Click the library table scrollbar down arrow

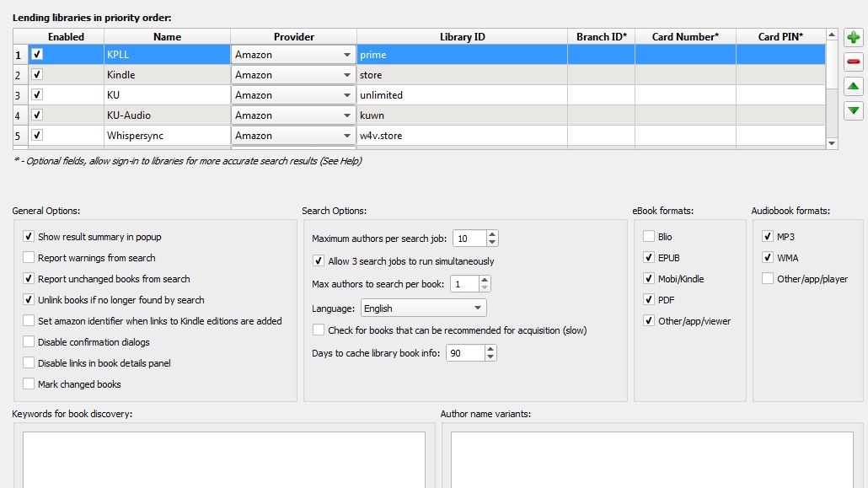coord(832,143)
